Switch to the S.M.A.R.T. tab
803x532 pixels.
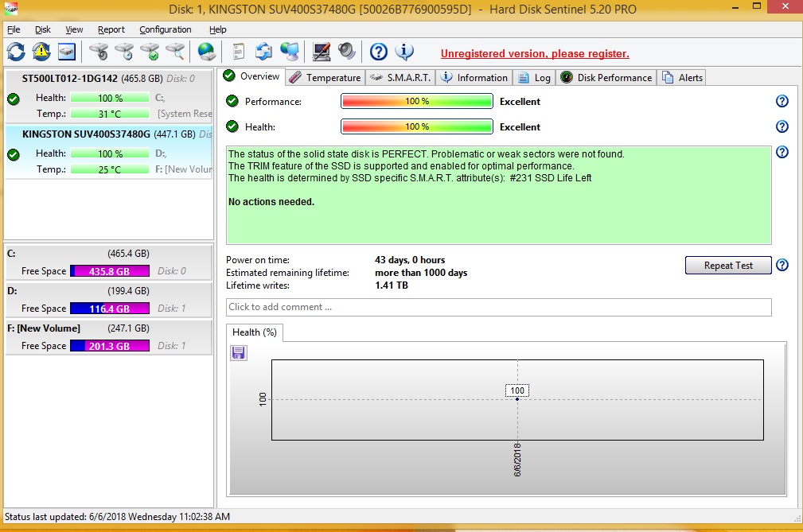pos(401,77)
